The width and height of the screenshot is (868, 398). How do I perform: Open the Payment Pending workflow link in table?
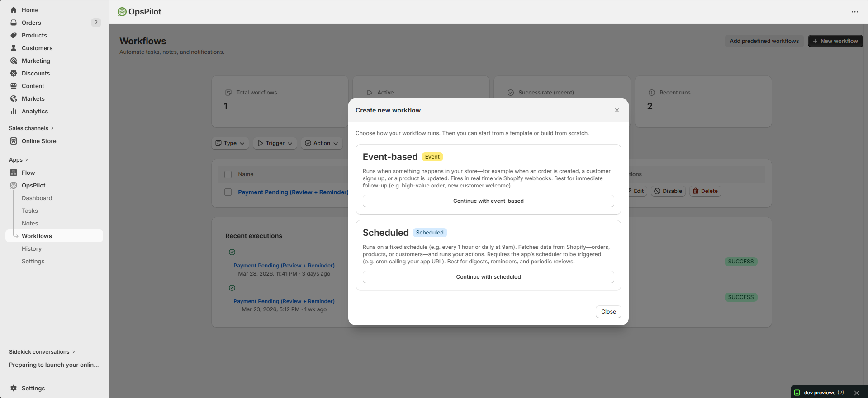point(293,192)
